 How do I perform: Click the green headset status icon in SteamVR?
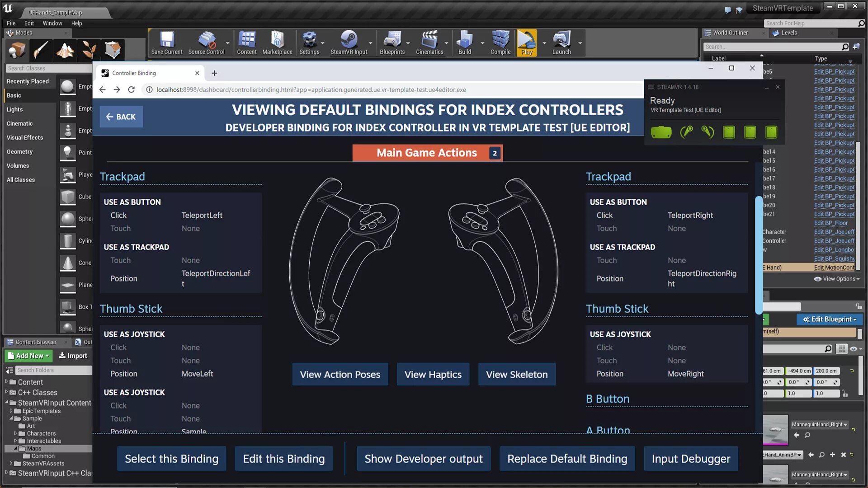click(x=661, y=132)
